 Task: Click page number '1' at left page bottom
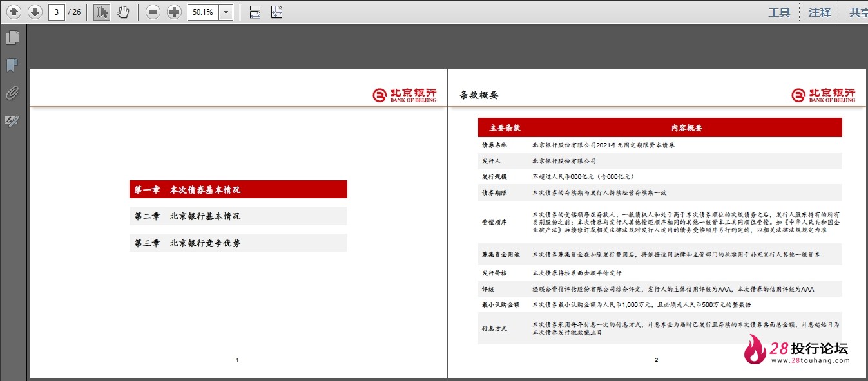click(x=238, y=360)
